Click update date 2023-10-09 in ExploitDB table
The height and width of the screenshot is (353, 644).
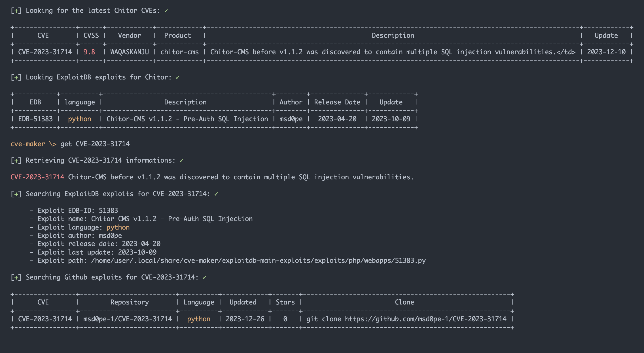tap(391, 119)
